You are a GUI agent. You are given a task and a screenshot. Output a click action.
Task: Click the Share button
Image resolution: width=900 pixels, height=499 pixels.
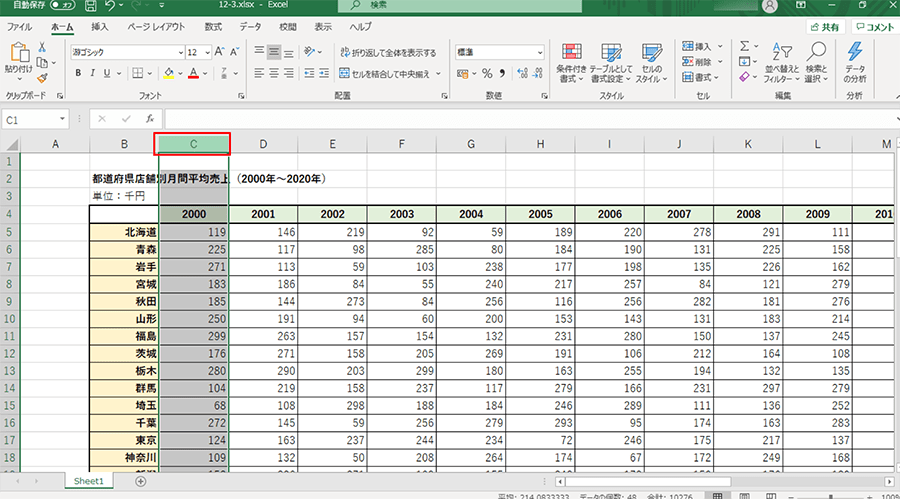coord(826,27)
